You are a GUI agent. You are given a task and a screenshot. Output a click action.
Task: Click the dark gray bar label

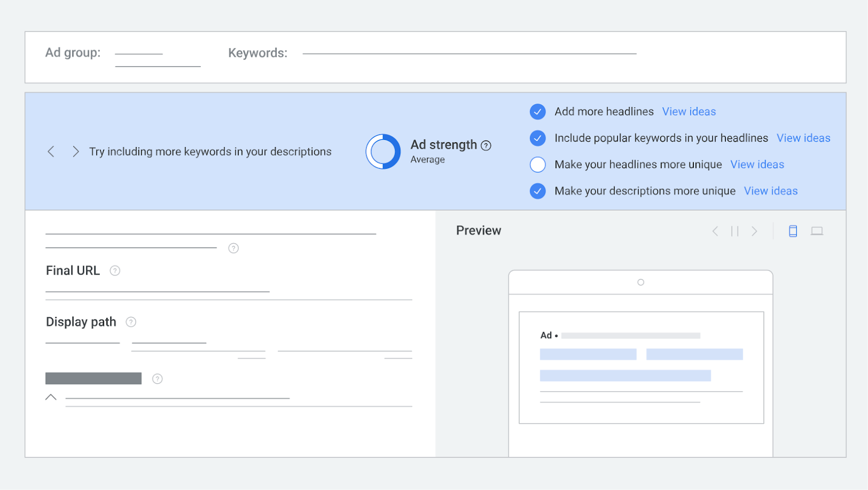(x=93, y=378)
